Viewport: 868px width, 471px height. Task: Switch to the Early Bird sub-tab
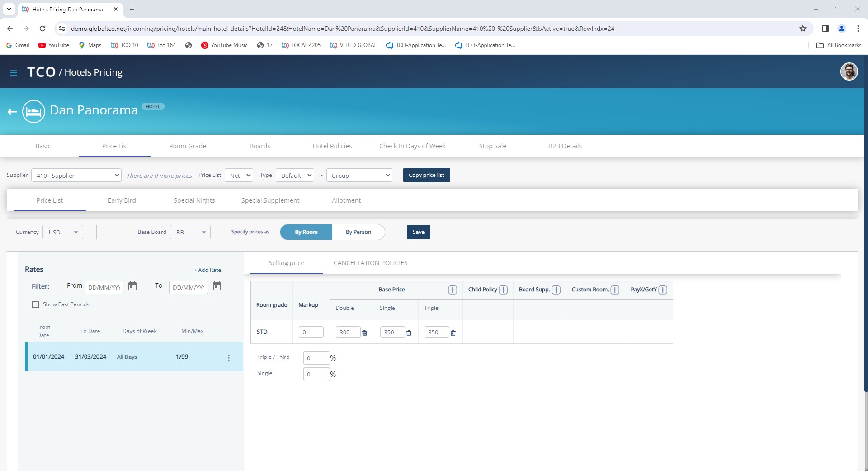point(122,200)
